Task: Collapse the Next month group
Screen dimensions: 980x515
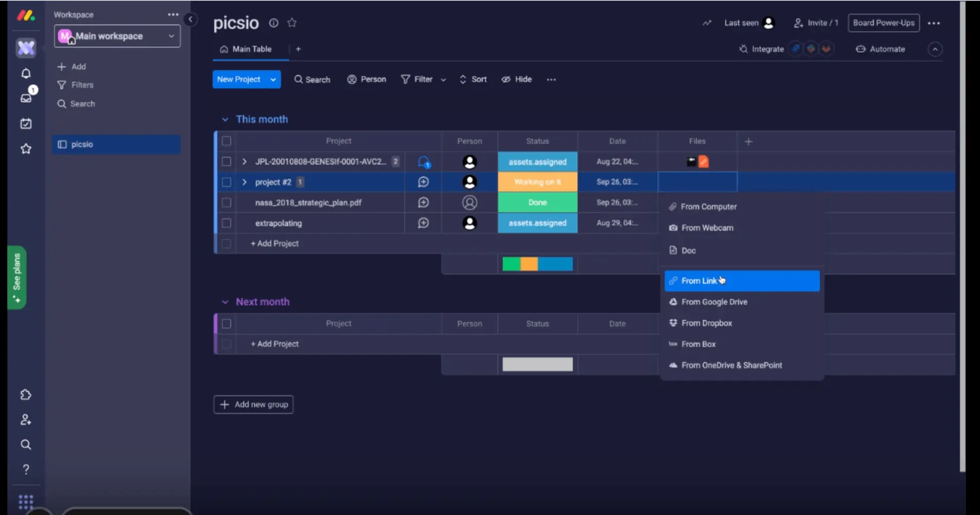Action: coord(225,302)
